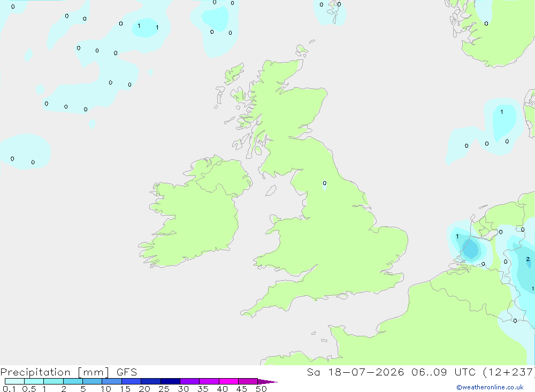Click the 25–30 mm legend color swatch
This screenshot has height=392, width=535.
pos(170,381)
